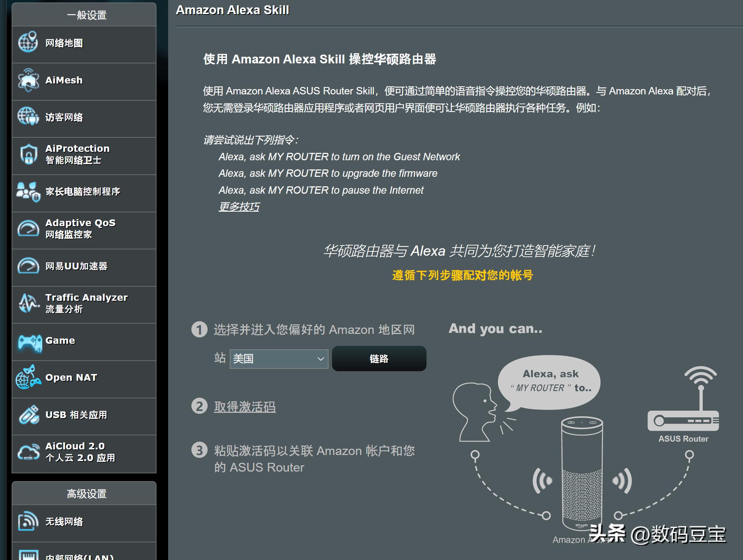Open the 网络地图 (Network Map) page
This screenshot has height=560, width=743.
point(63,42)
